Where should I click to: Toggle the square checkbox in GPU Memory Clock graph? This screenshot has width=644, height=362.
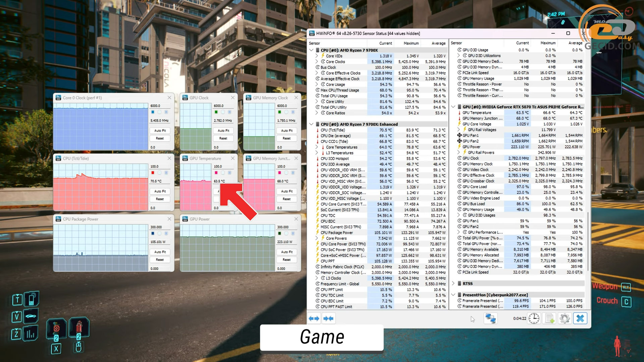[293, 112]
